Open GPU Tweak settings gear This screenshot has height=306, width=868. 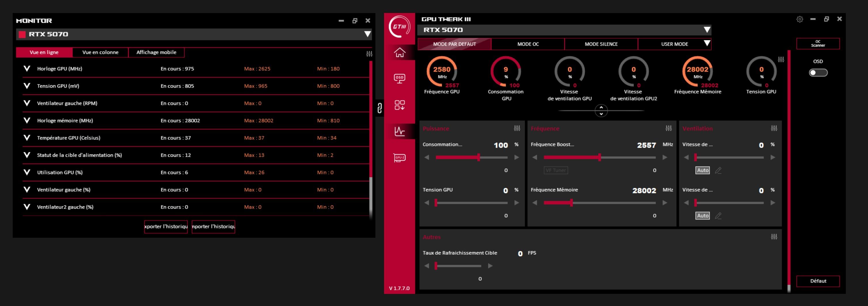pyautogui.click(x=799, y=19)
